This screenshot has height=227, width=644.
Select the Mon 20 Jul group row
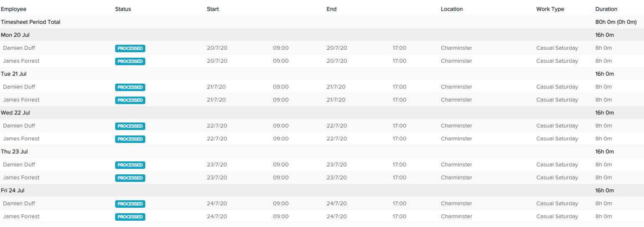tap(322, 35)
